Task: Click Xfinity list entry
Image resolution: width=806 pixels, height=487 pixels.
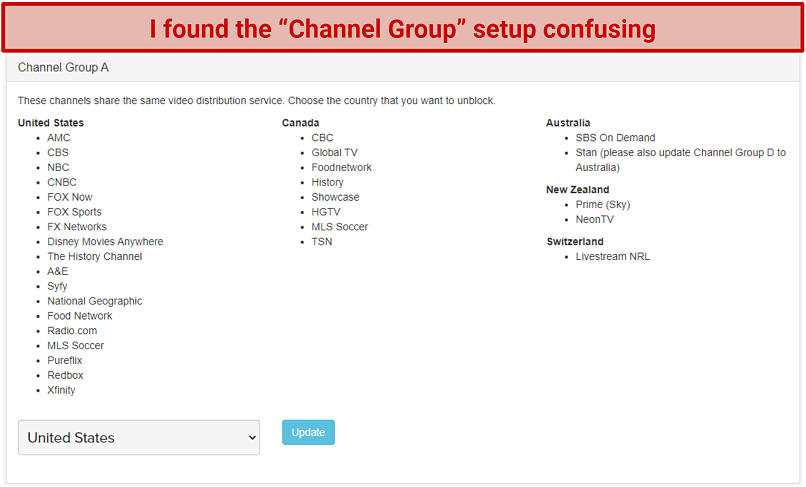Action: click(61, 390)
